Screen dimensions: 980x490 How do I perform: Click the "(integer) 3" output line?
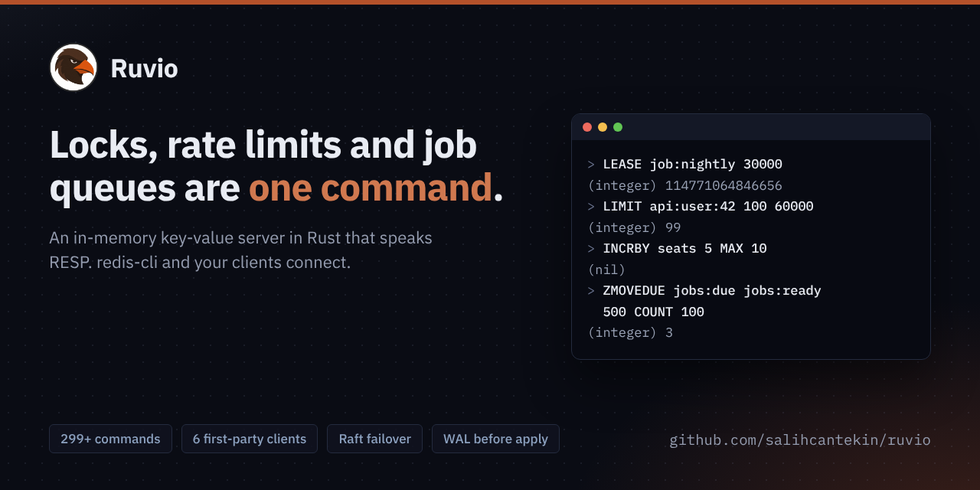click(x=630, y=333)
